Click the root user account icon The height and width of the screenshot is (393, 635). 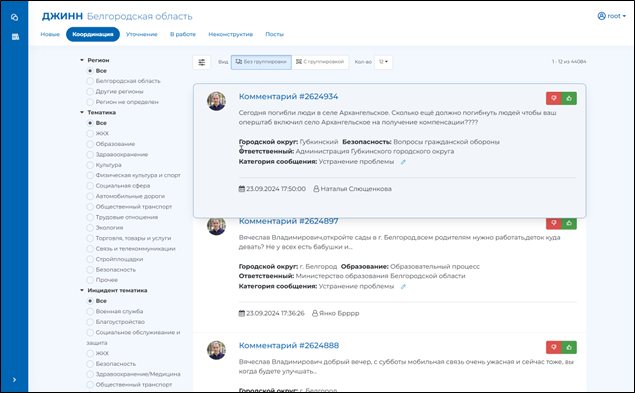coord(601,16)
